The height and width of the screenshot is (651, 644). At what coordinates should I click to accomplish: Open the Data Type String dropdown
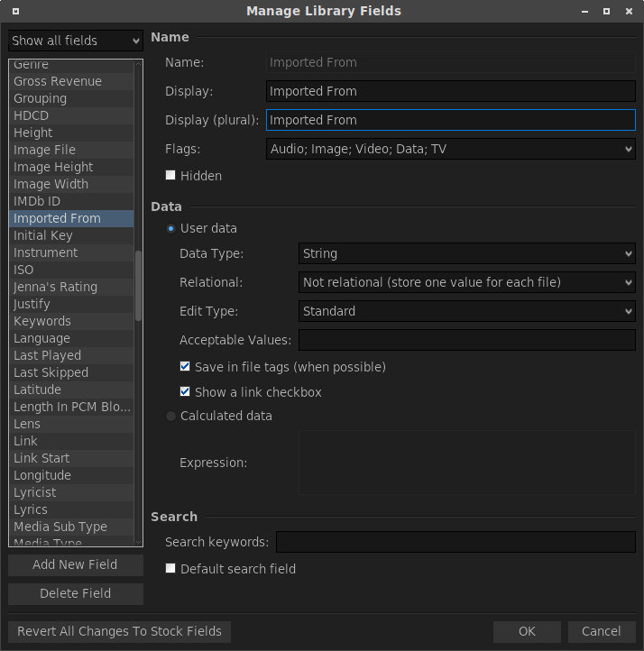pyautogui.click(x=466, y=254)
